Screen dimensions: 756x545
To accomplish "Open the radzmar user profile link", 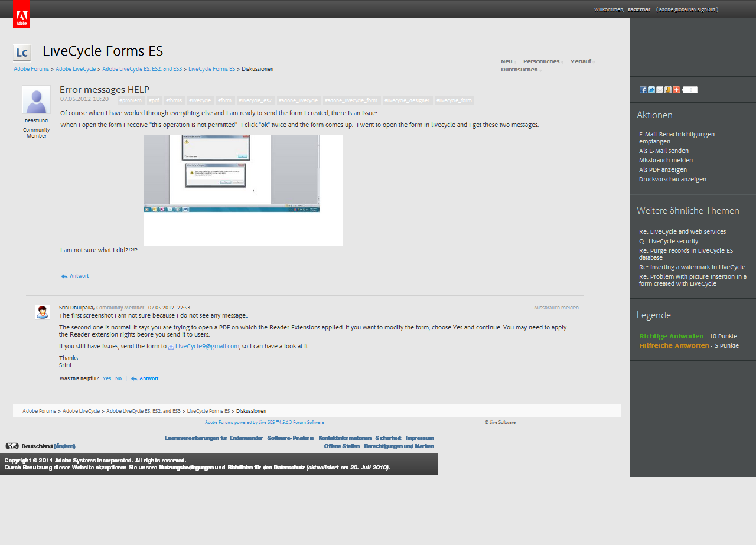I will click(639, 9).
